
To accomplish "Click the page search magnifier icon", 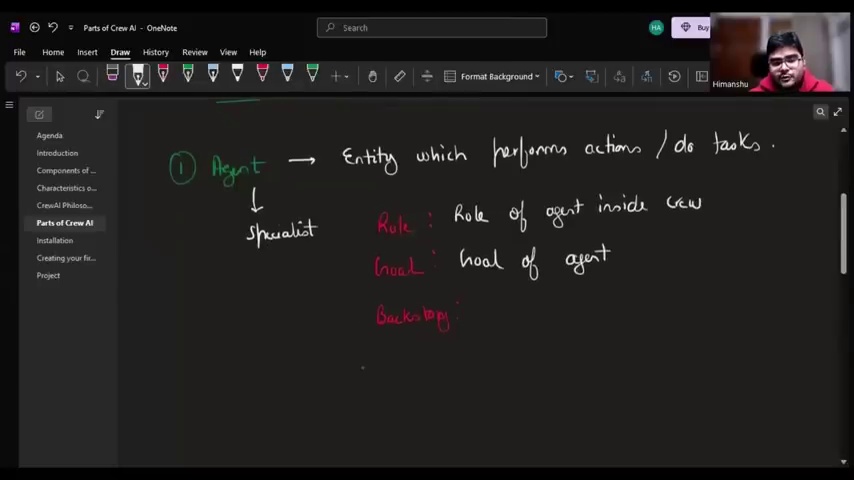I will pyautogui.click(x=820, y=112).
